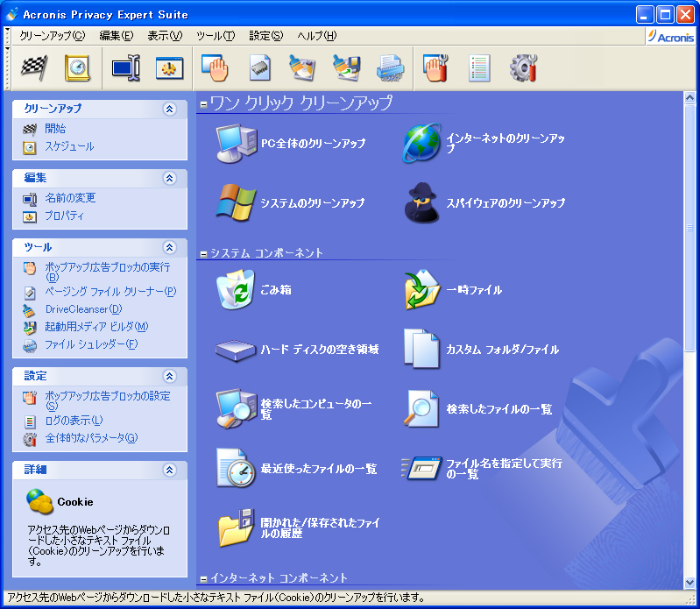
Task: Click プロパティ link in sidebar
Action: click(64, 216)
